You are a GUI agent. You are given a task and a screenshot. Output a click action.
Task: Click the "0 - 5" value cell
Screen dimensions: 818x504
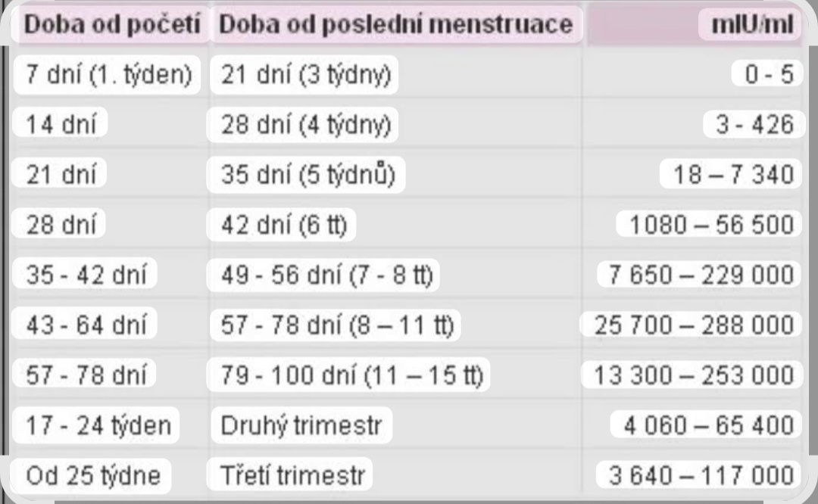768,76
